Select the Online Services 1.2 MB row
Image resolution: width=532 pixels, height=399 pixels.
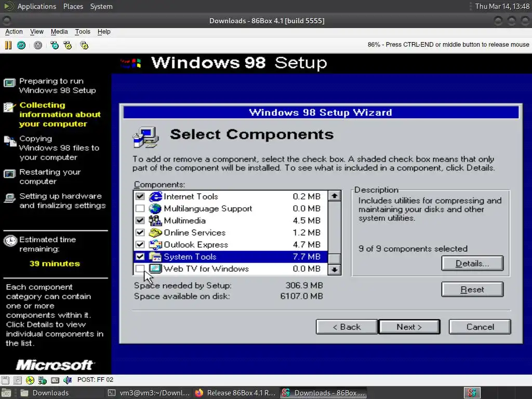point(231,232)
